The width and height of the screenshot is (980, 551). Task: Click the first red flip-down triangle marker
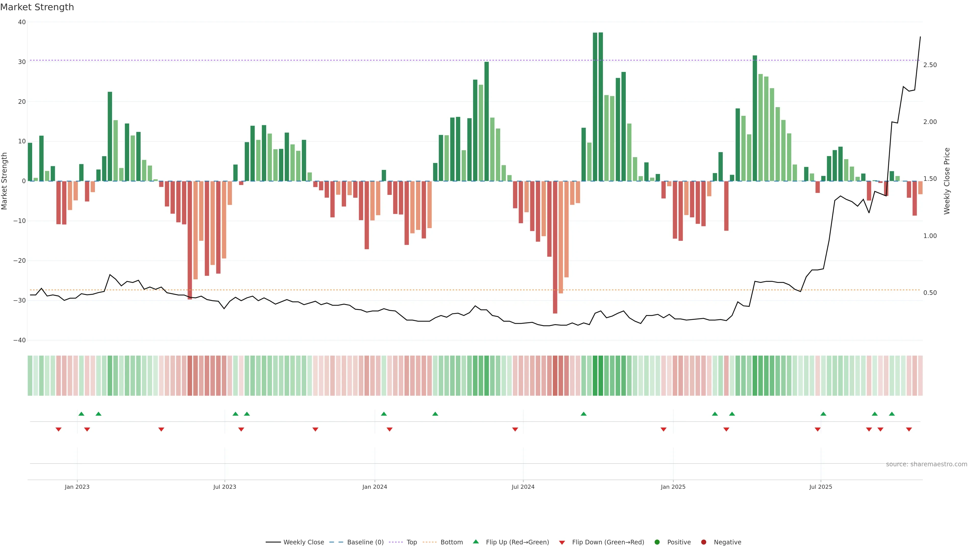(x=58, y=429)
